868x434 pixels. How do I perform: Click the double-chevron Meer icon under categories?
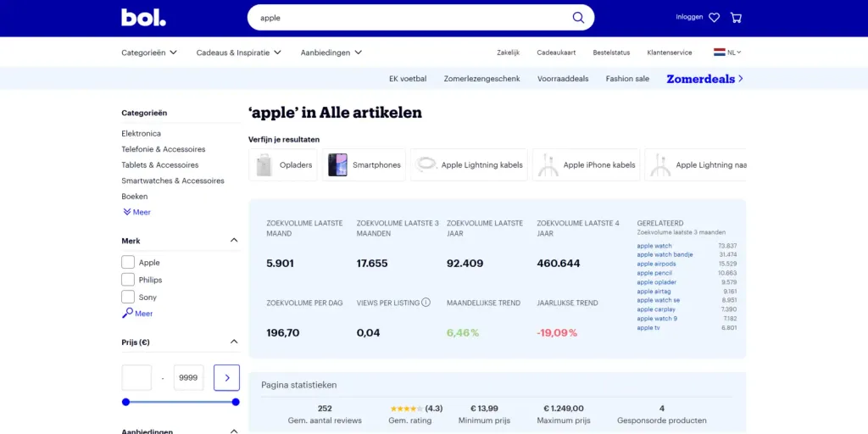pos(127,212)
